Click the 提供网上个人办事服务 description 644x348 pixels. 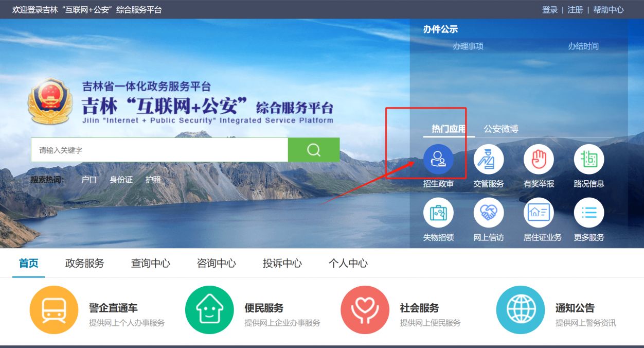[x=127, y=323]
